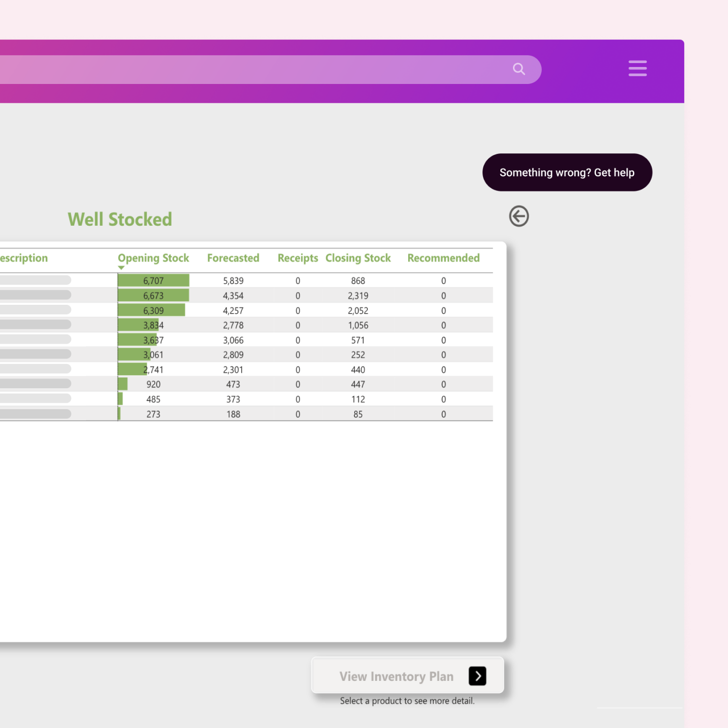Select opening stock value 6,707
Viewport: 728px width, 728px height.
point(153,281)
